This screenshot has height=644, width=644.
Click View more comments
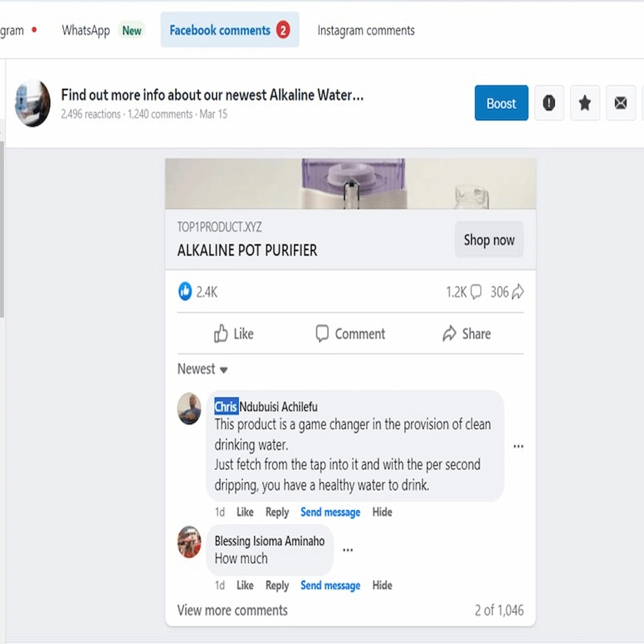point(232,610)
